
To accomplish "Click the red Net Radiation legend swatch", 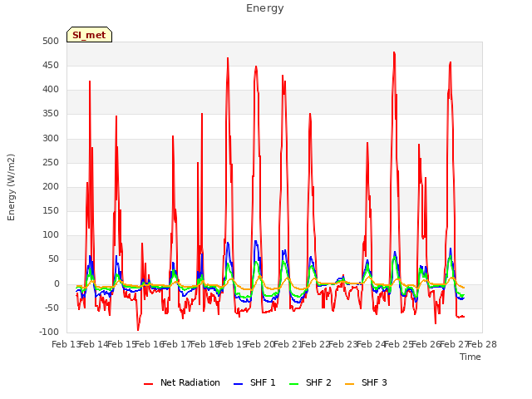I will click(148, 384).
